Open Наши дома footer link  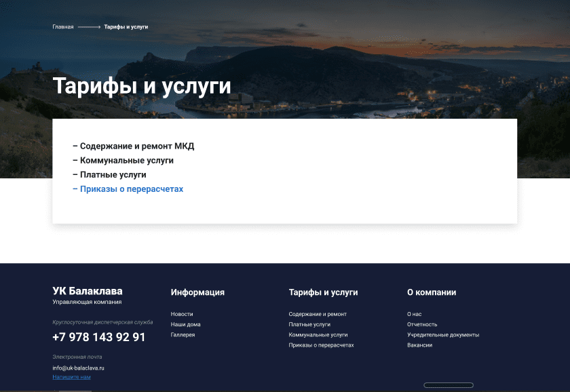click(x=185, y=324)
